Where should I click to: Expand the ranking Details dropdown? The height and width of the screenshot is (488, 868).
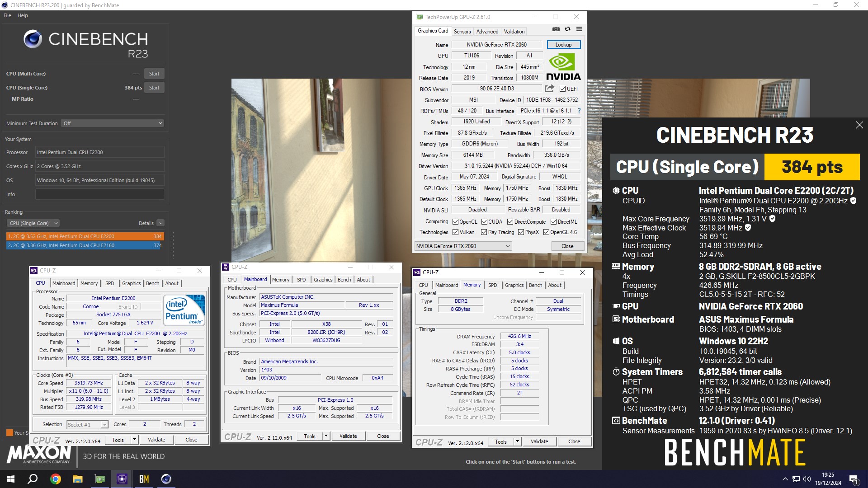(160, 223)
